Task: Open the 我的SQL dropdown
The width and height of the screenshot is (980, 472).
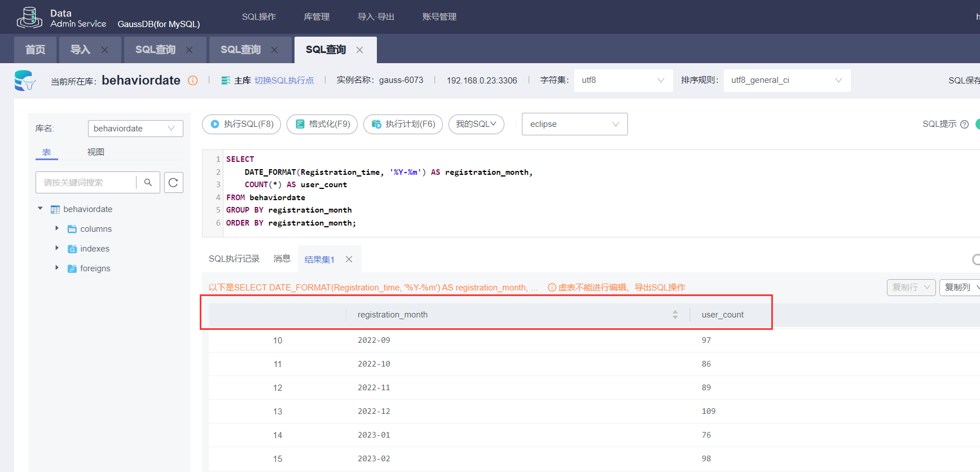Action: tap(476, 124)
